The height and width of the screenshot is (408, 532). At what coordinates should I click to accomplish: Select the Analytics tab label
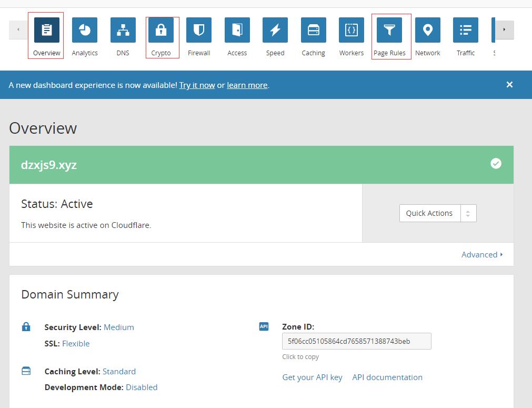pyautogui.click(x=85, y=53)
